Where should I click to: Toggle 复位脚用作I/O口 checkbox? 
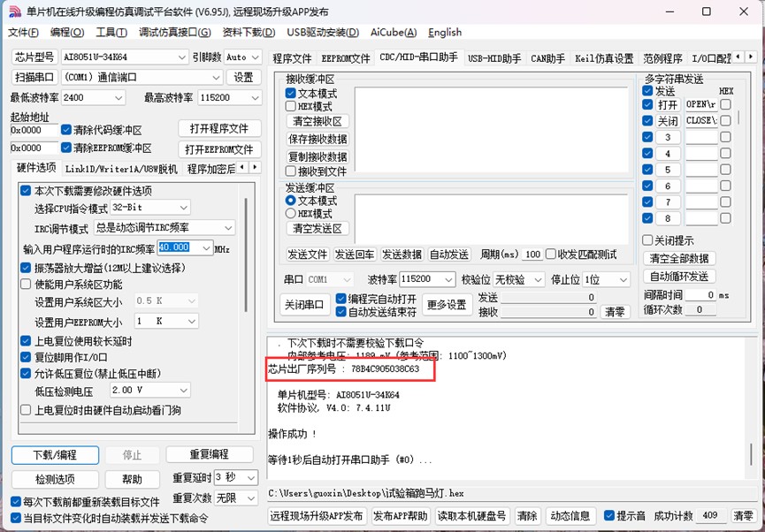(x=26, y=357)
